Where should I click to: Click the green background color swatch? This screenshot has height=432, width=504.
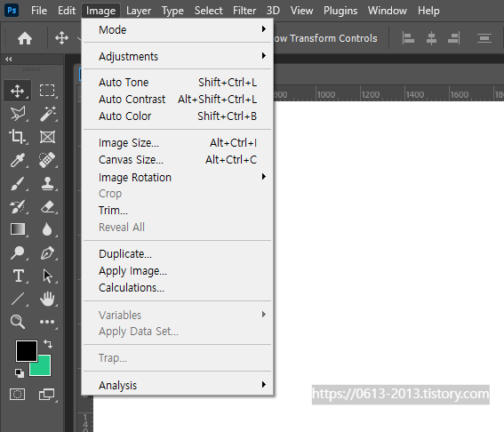tap(44, 368)
